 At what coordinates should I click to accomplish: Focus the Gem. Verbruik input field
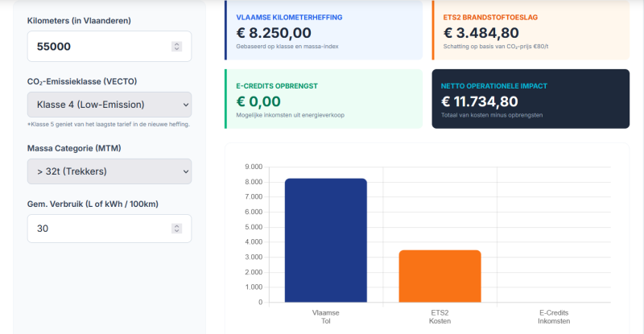97,229
